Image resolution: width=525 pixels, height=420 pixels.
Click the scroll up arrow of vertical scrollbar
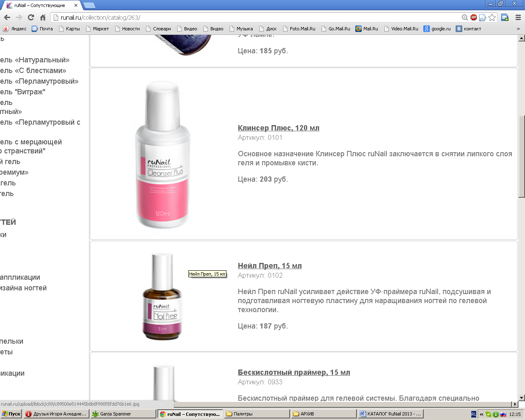point(522,38)
